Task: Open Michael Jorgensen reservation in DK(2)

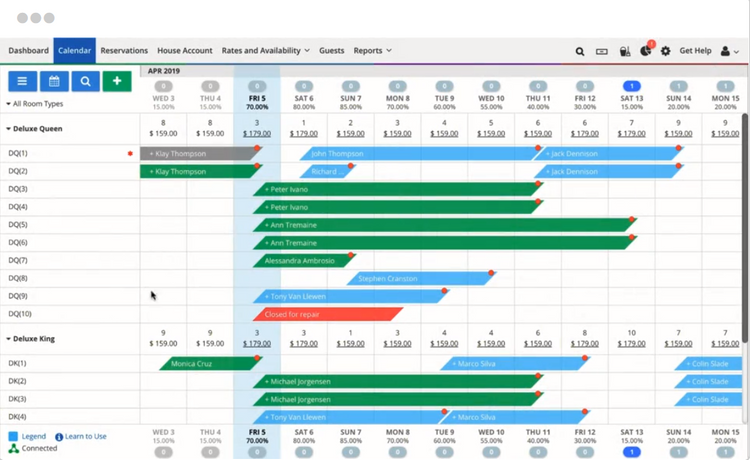Action: tap(397, 382)
